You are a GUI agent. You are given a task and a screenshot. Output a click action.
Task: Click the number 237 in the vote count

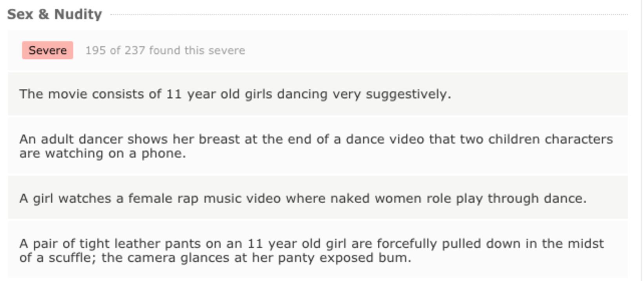tap(135, 50)
